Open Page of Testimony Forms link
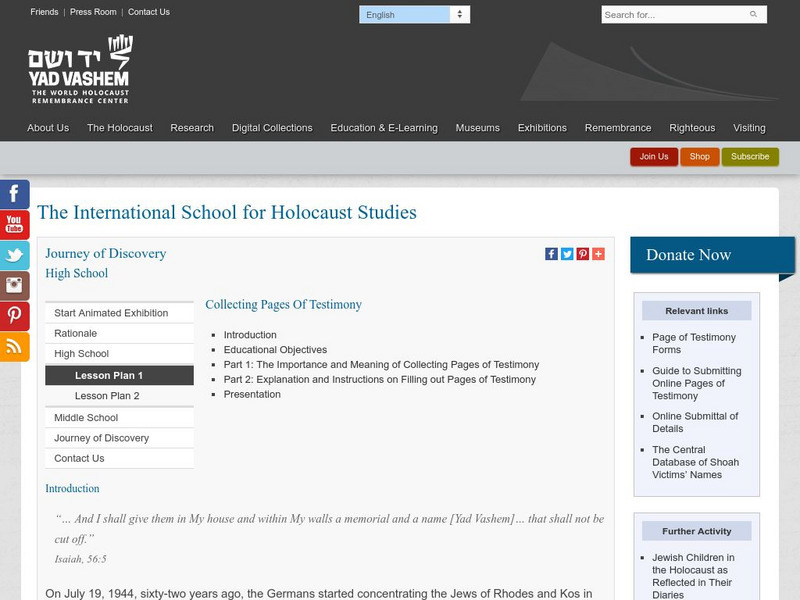Viewport: 800px width, 600px height. 693,344
